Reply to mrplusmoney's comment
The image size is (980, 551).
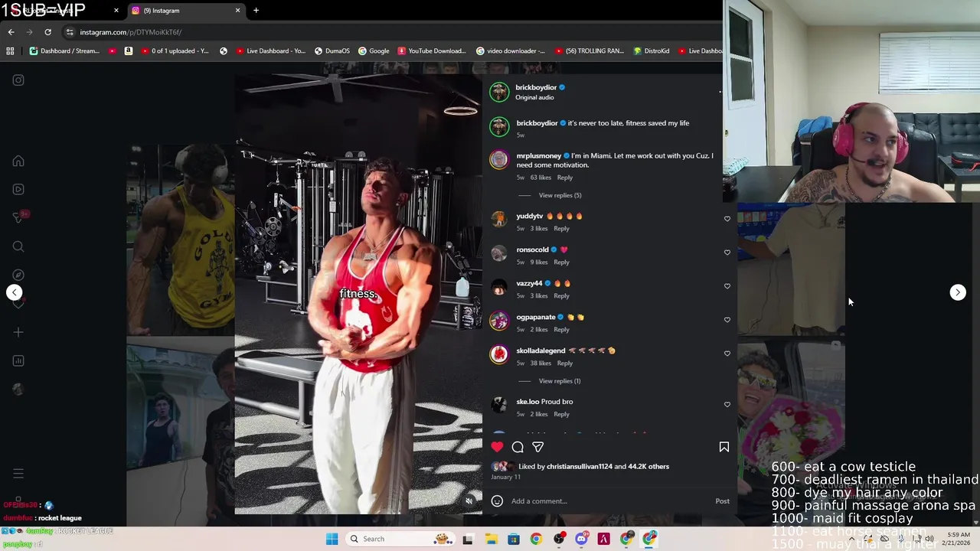click(565, 178)
